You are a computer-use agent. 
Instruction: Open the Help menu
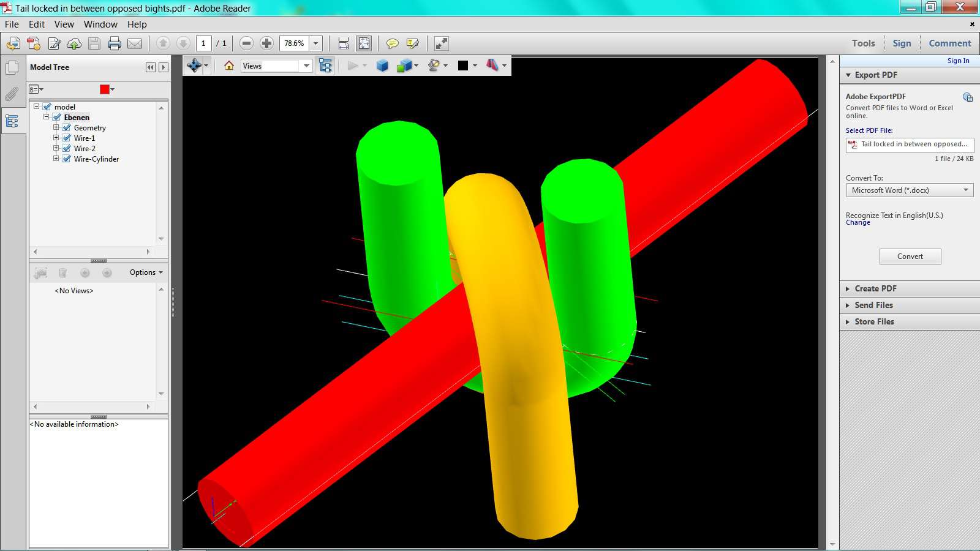137,24
